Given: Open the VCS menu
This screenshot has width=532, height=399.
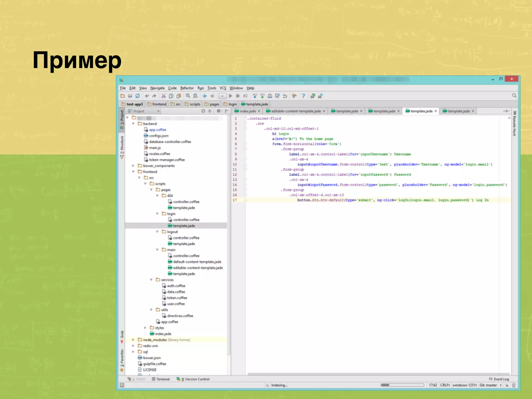Looking at the screenshot, I should [x=223, y=88].
